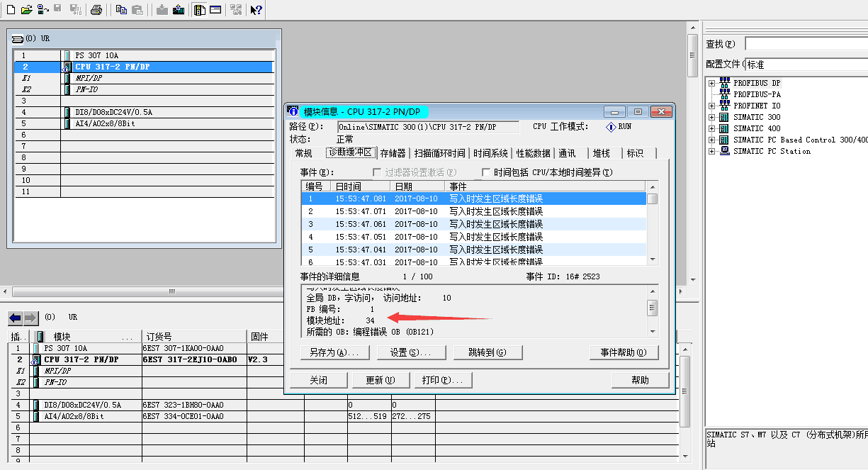Click the PROFIBUS DP catalog icon

coord(724,83)
